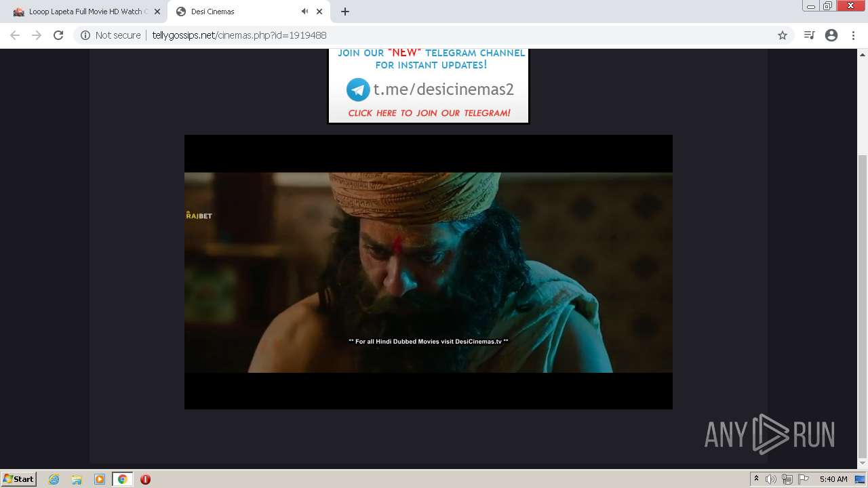Show hidden system tray icons
Viewport: 868px width, 488px height.
(756, 479)
